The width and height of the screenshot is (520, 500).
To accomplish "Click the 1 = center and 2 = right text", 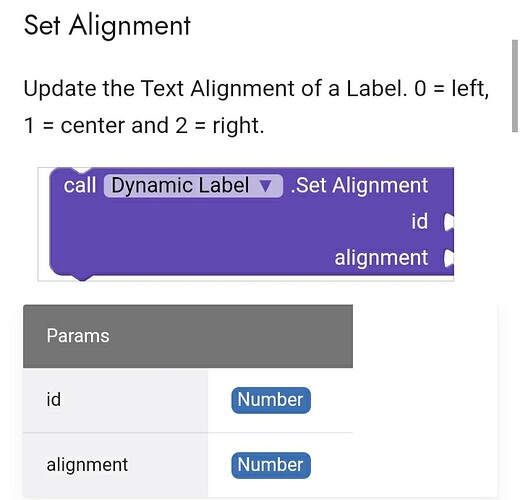I will point(144,126).
